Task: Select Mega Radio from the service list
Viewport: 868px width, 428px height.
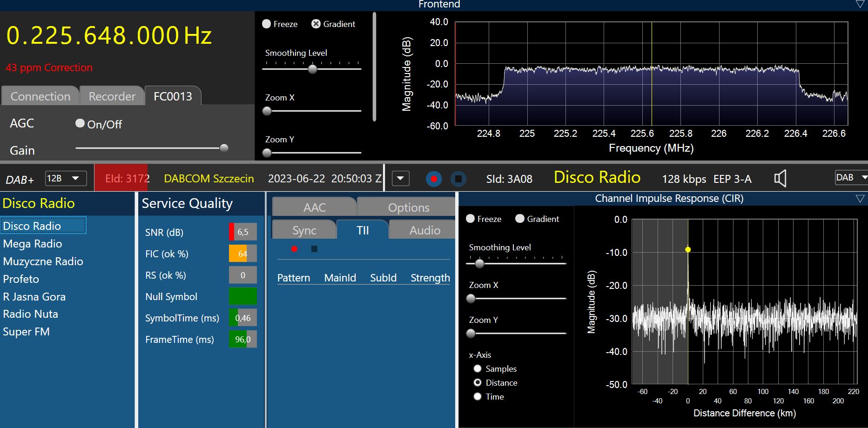Action: (33, 244)
